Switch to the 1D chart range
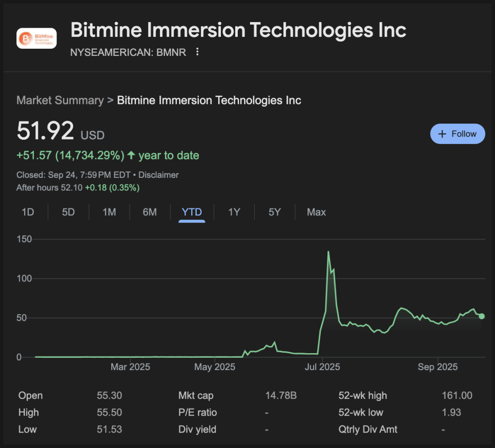Image resolution: width=495 pixels, height=448 pixels. (x=28, y=212)
